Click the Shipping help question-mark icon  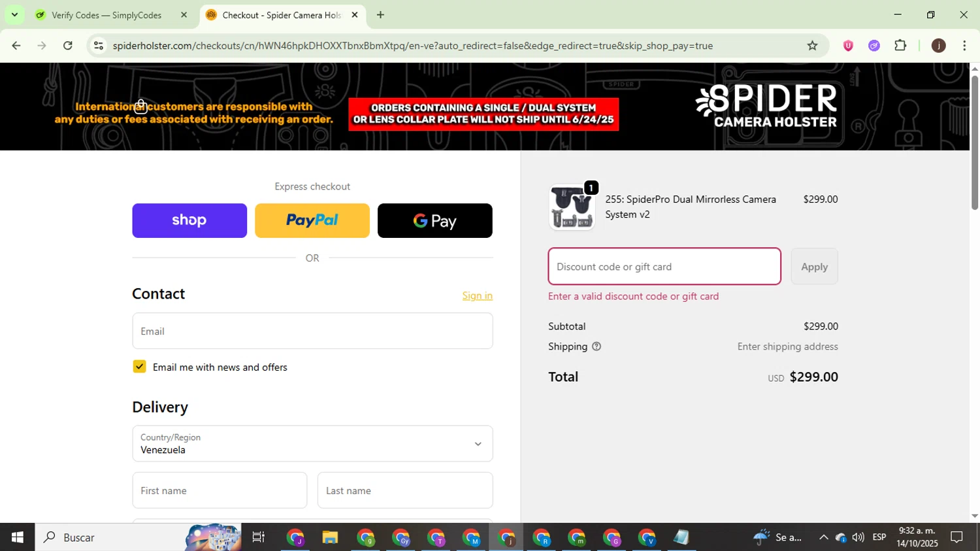coord(596,346)
